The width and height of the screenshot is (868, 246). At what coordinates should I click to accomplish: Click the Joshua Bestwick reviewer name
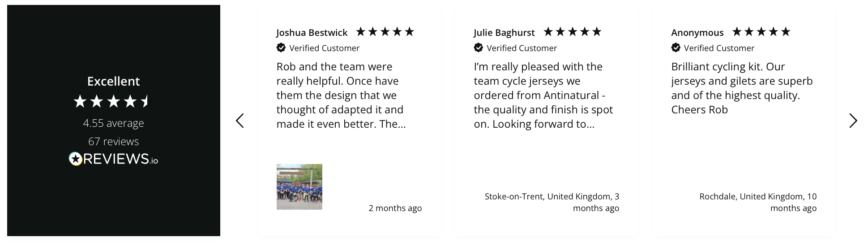coord(312,33)
